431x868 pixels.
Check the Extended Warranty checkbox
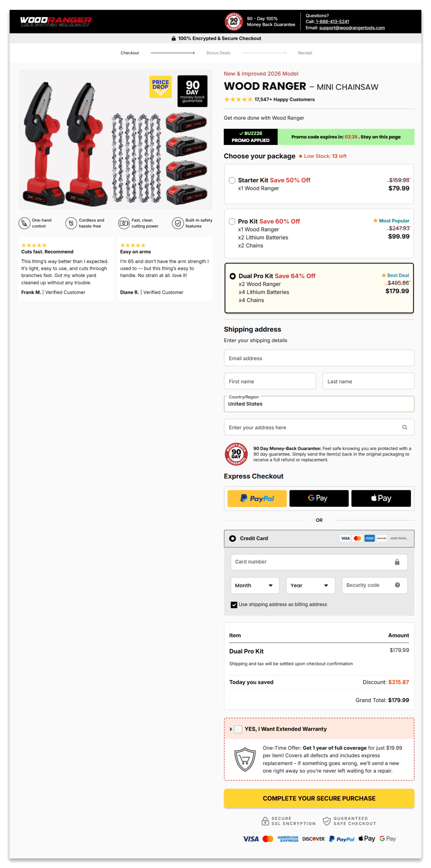[238, 729]
